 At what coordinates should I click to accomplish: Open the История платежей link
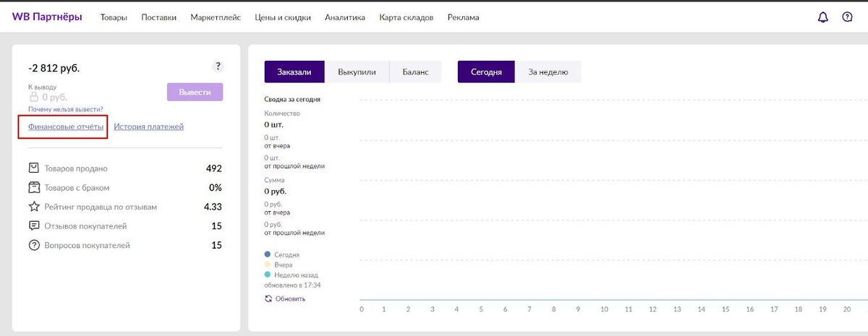[148, 126]
